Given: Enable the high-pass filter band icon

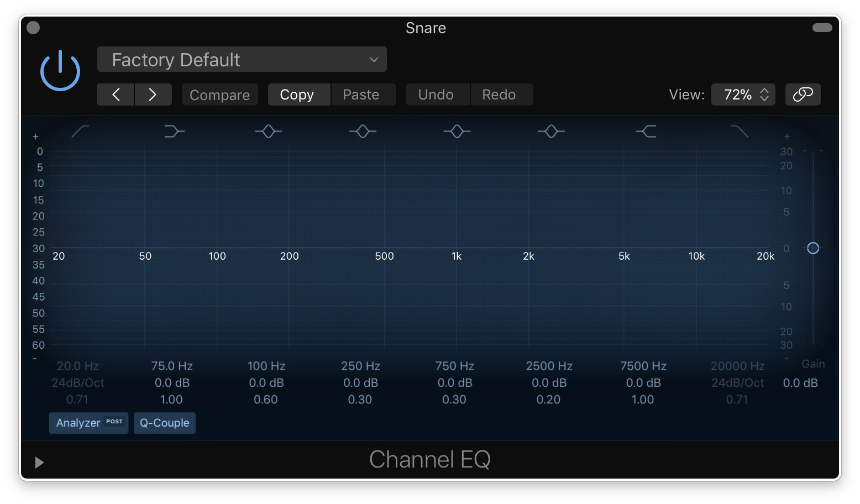Looking at the screenshot, I should [80, 132].
